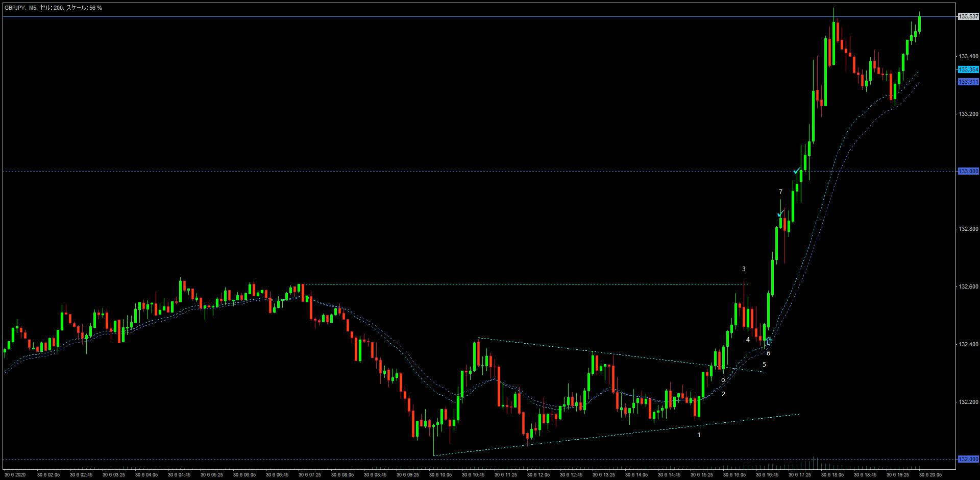The image size is (980, 480).
Task: Click the 30 6 10:45 time label
Action: pyautogui.click(x=473, y=475)
